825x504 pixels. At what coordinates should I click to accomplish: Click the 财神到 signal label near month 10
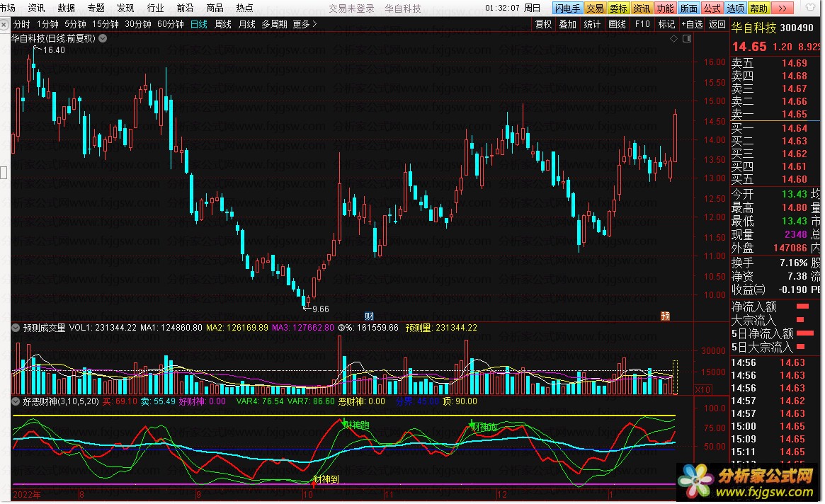point(326,479)
